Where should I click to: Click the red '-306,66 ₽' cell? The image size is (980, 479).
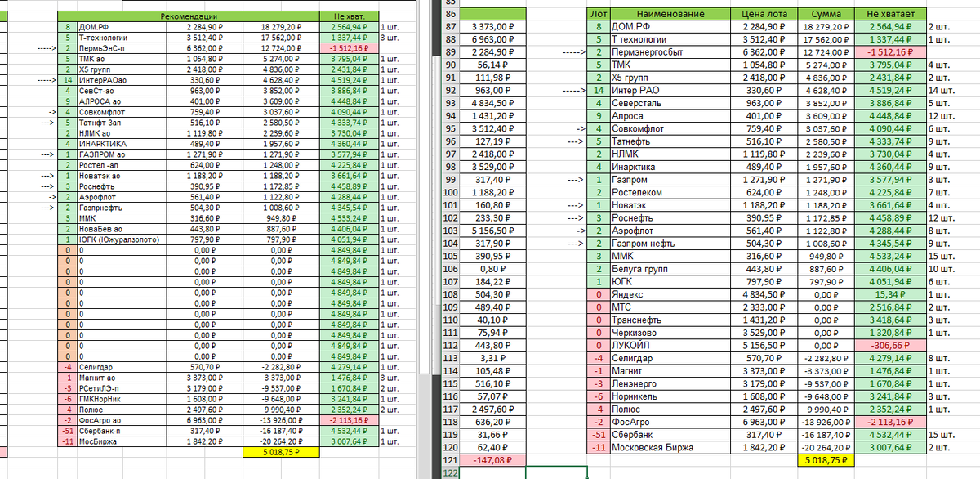[891, 345]
